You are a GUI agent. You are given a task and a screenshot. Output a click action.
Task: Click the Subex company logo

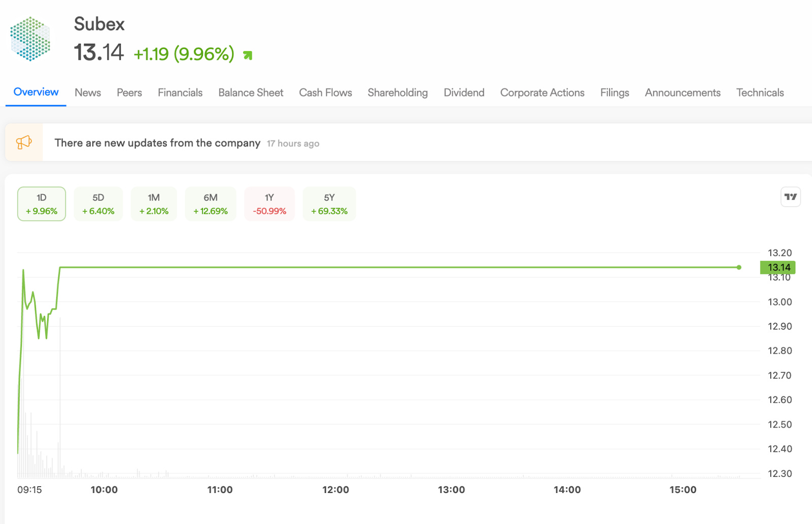point(30,39)
